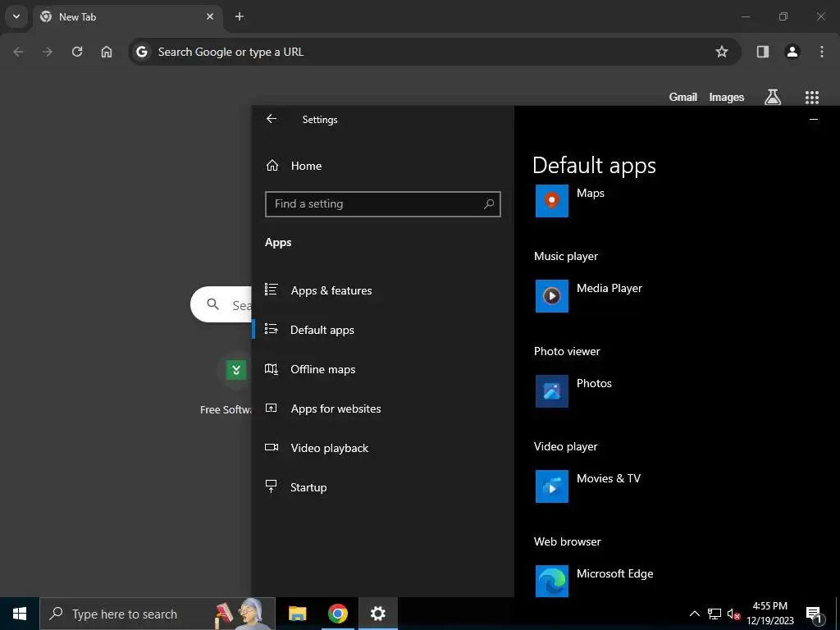
Task: Minimize the Settings window
Action: coord(814,120)
